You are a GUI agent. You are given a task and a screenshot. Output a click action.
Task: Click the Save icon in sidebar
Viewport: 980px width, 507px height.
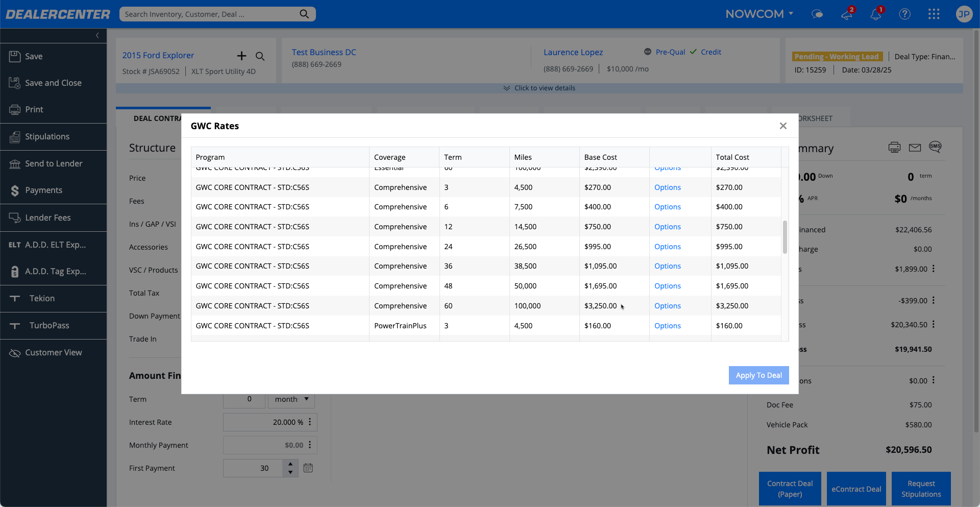click(15, 56)
